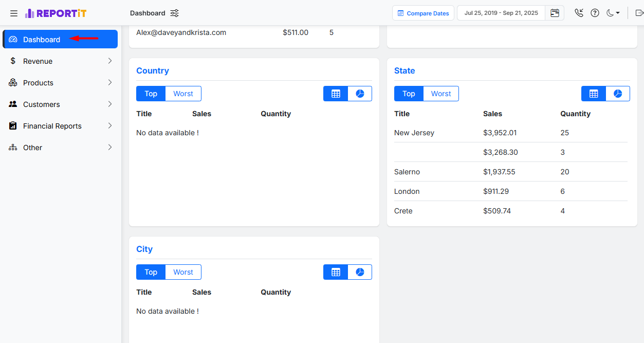This screenshot has width=644, height=343.
Task: Open dashboard filter settings sliders icon
Action: 175,13
